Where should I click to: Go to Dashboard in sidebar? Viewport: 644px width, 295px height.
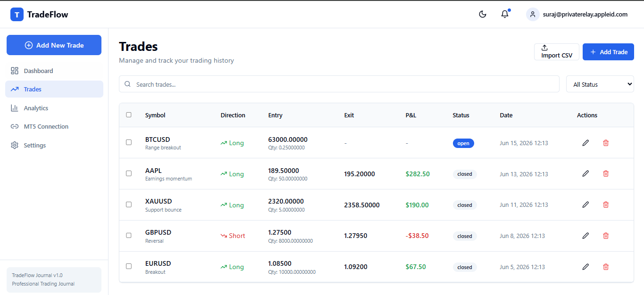pyautogui.click(x=54, y=71)
